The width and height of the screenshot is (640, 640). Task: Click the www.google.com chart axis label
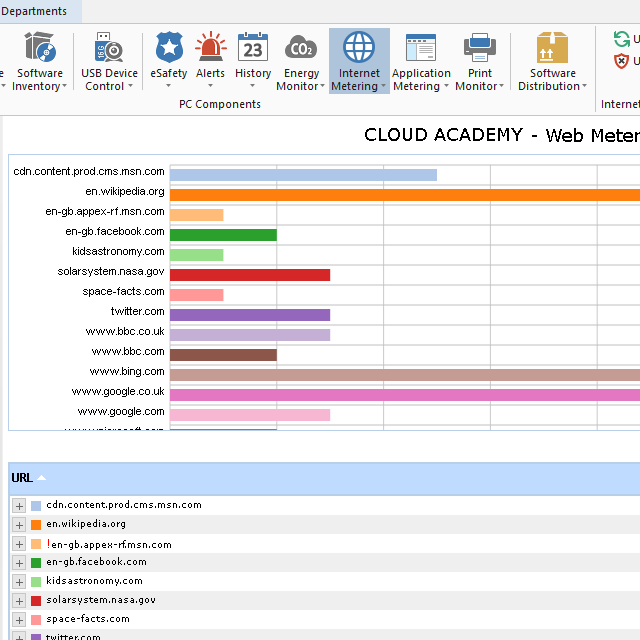pos(121,411)
